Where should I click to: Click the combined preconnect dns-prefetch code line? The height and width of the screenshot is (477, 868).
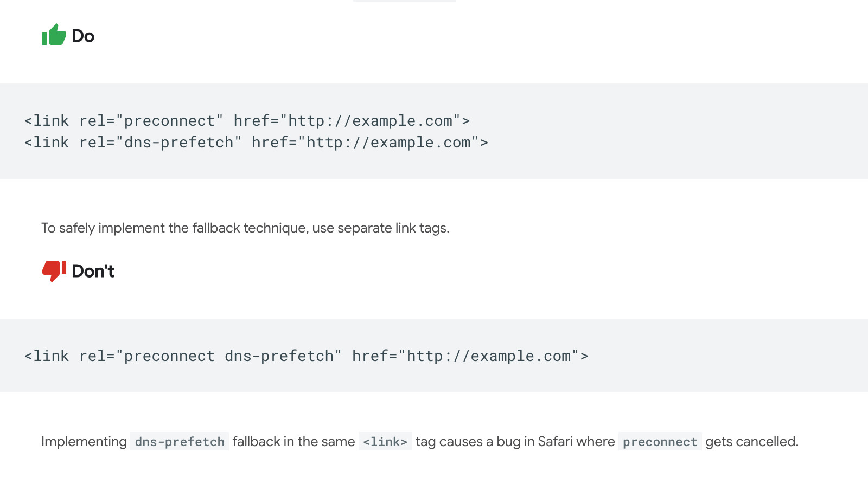pos(307,356)
